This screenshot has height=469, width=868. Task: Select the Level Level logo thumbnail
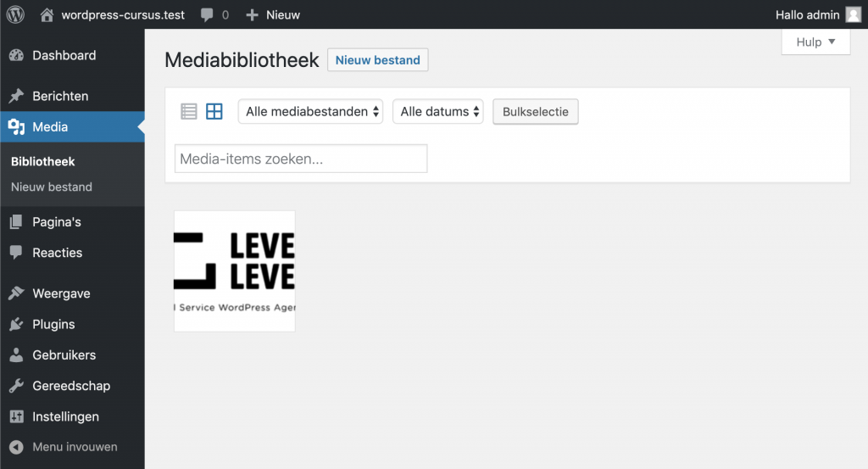tap(235, 271)
